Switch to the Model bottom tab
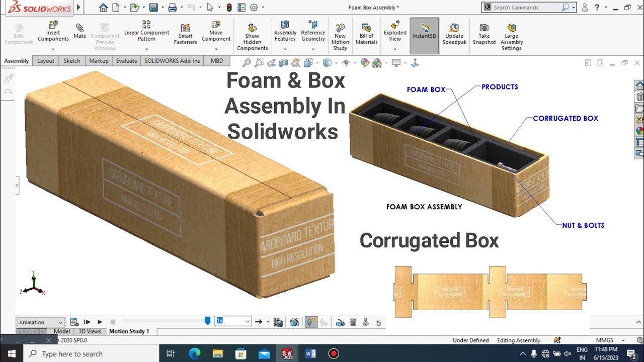 [62, 331]
